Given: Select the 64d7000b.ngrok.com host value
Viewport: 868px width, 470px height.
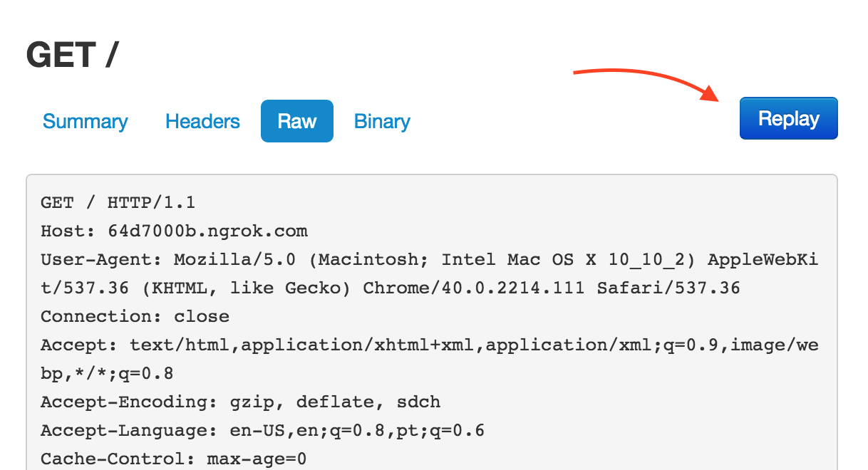Looking at the screenshot, I should point(207,231).
